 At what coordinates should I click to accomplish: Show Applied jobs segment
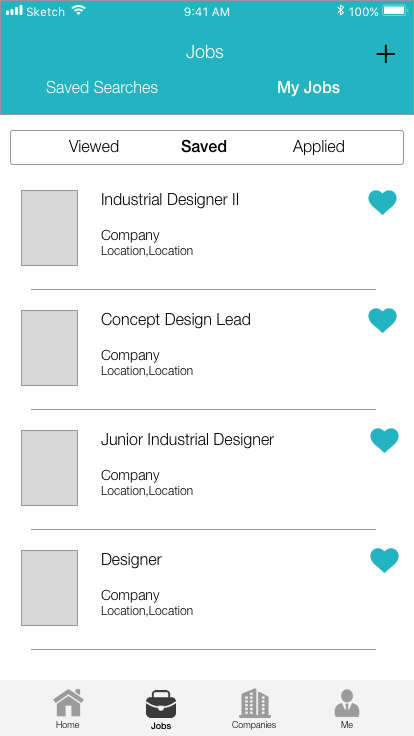[319, 147]
